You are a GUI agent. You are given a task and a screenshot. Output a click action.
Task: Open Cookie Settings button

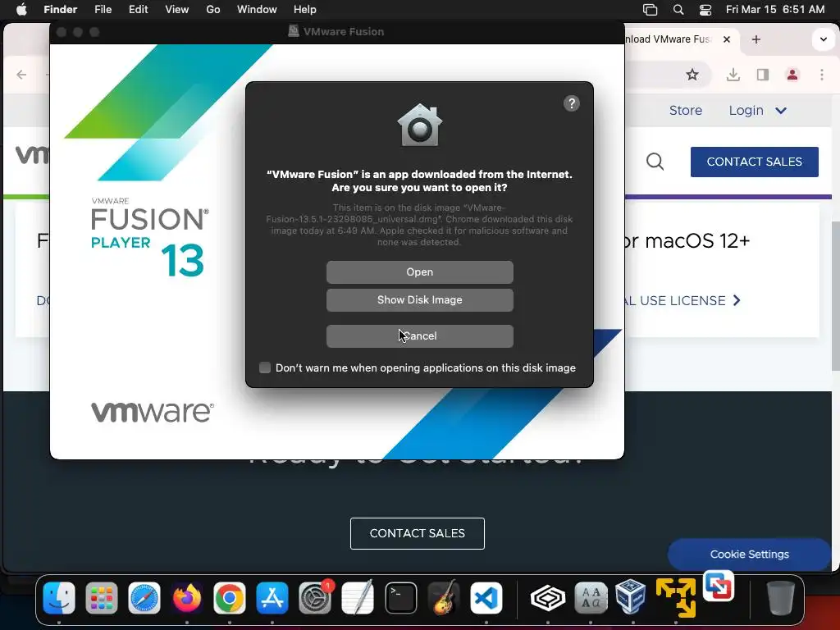[x=749, y=555]
